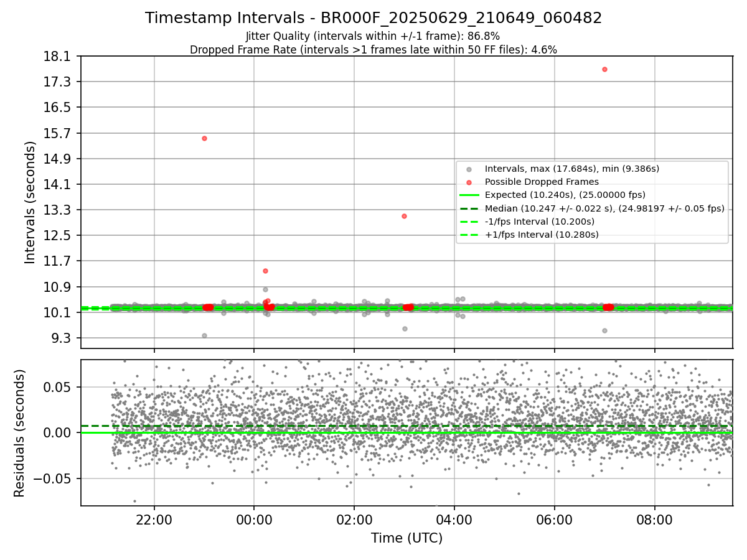
Task: Click the 00:00 x-axis tick label
Action: pyautogui.click(x=254, y=520)
